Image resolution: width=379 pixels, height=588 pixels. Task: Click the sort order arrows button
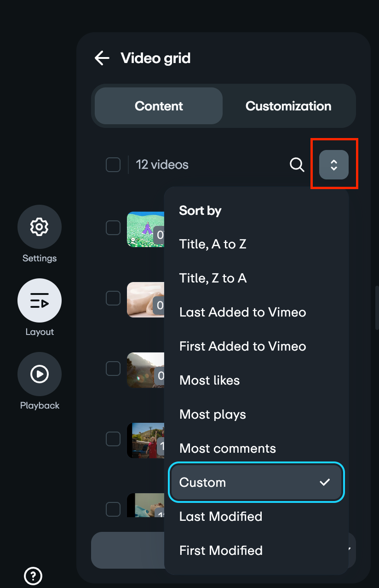[334, 165]
